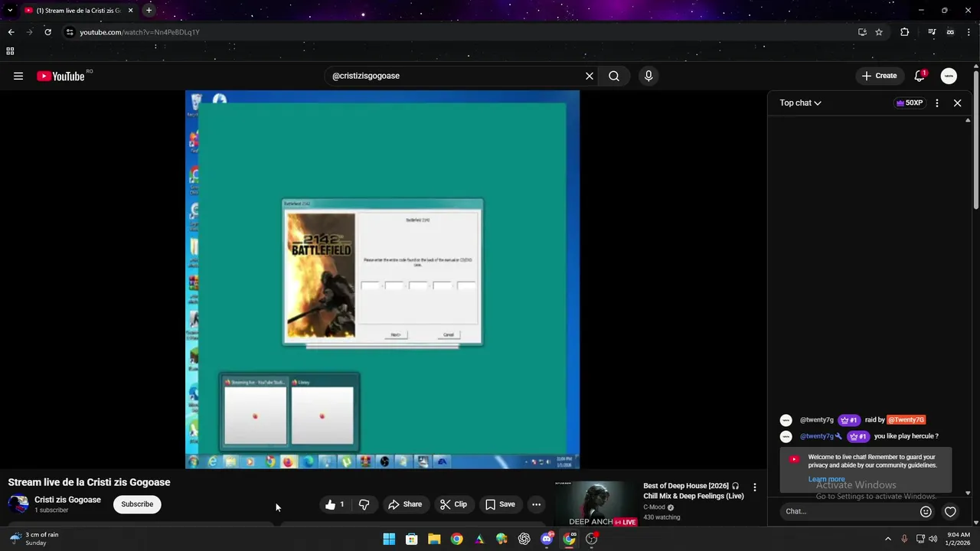The height and width of the screenshot is (551, 980).
Task: Click the @Twenty7G raid mention
Action: tap(906, 420)
